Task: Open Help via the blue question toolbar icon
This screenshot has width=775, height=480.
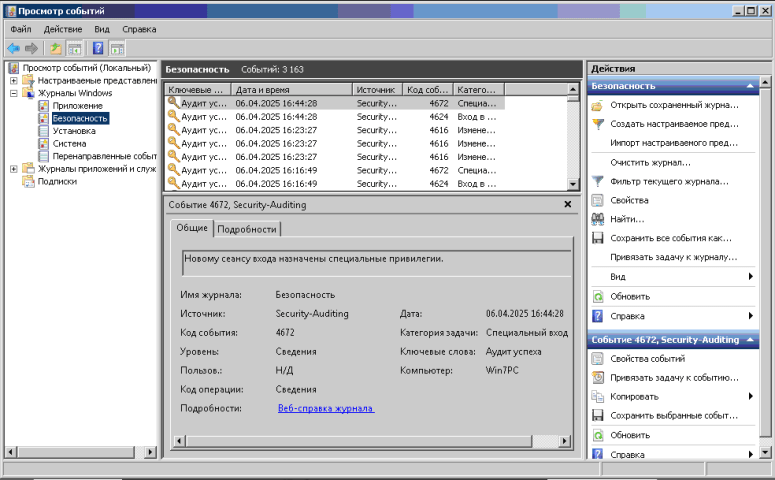Action: click(98, 48)
